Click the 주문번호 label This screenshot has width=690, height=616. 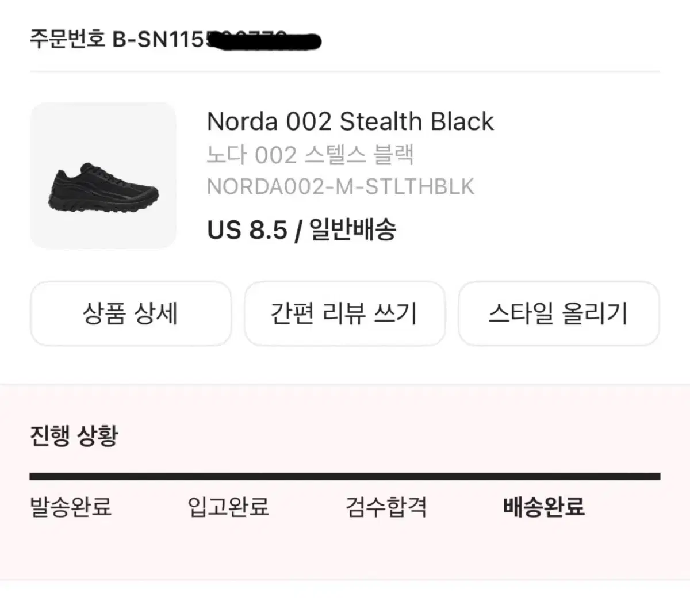pyautogui.click(x=67, y=39)
